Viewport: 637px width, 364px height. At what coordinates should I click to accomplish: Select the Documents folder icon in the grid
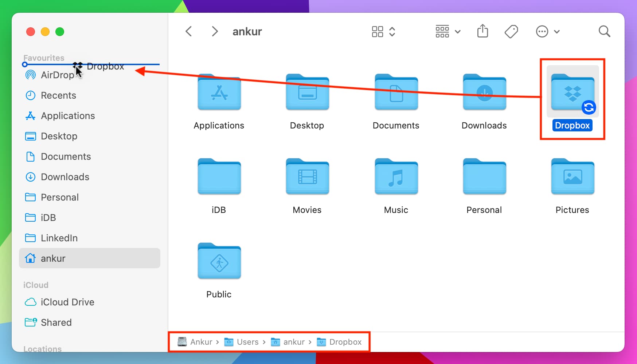[396, 92]
